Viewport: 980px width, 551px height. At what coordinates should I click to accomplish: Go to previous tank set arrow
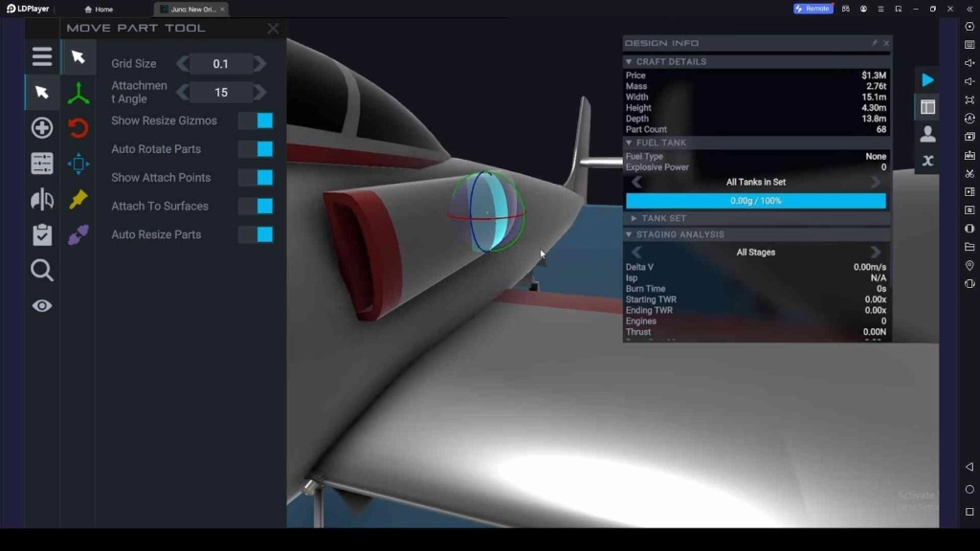[x=636, y=183]
